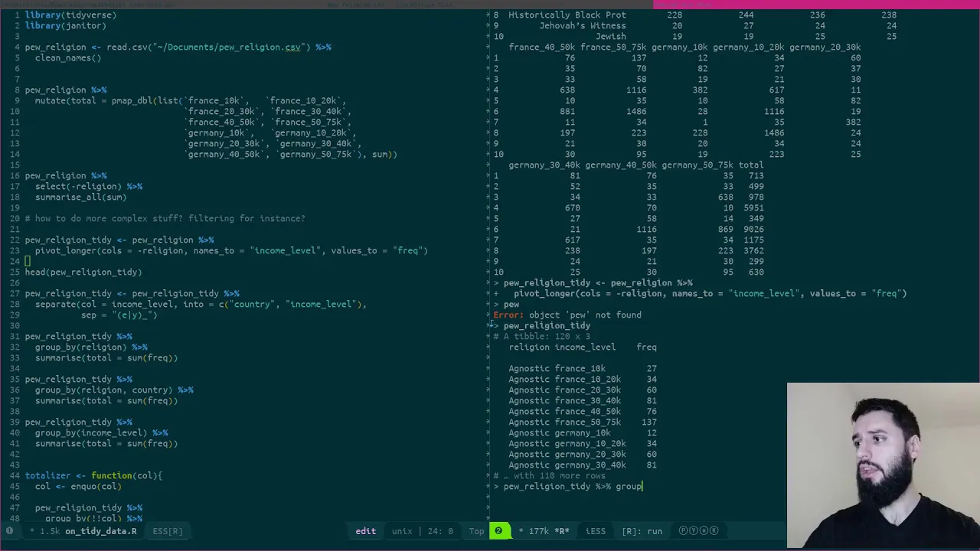Click the 'separate(col = income_level' line
Screen dimensions: 980x551
201,304
